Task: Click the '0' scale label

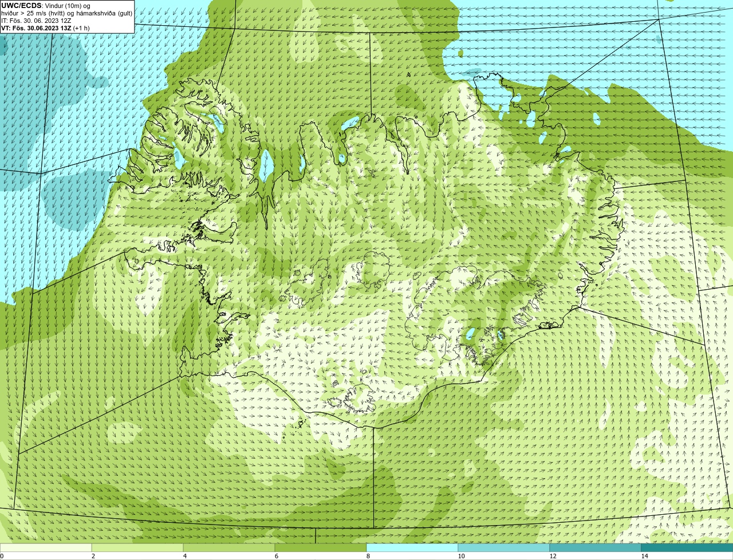Action: [x=2, y=556]
